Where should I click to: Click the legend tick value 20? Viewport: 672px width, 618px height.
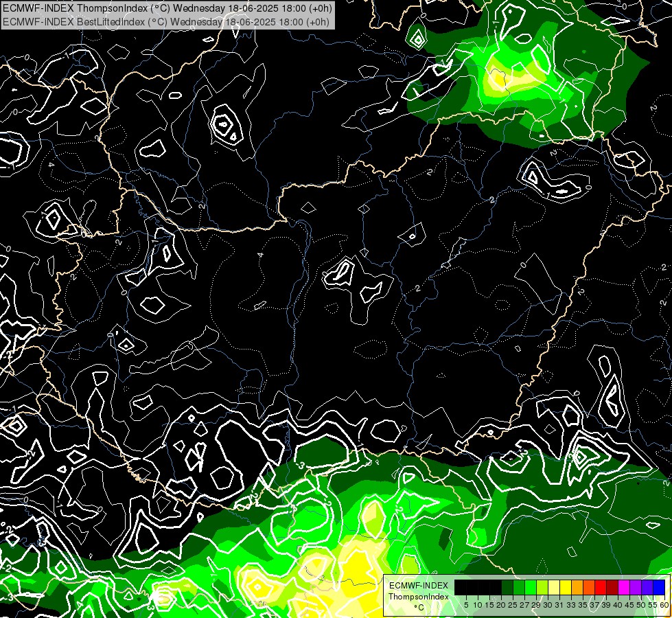(501, 605)
